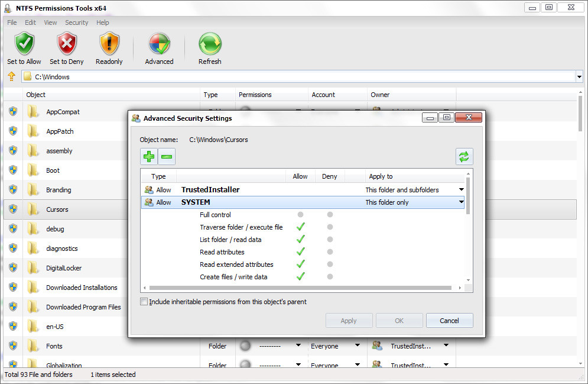Open the C:\Windows path dropdown arrow

click(579, 77)
